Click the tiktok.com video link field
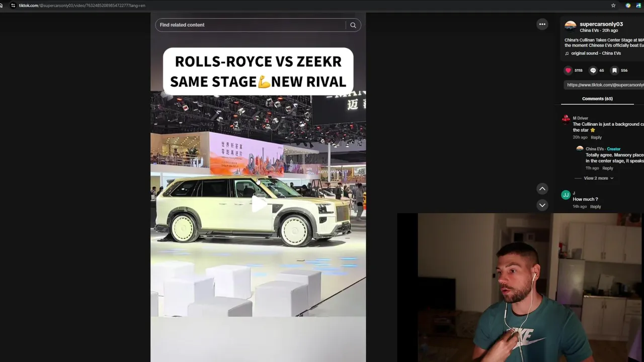The height and width of the screenshot is (362, 644). tap(604, 85)
